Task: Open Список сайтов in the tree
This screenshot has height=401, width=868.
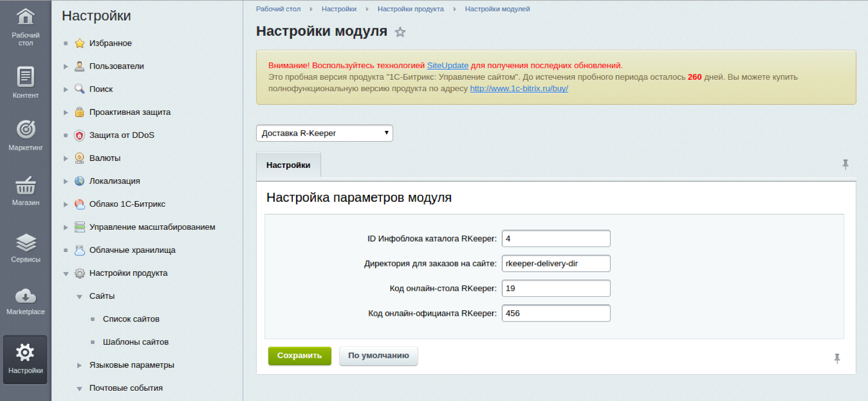Action: coord(131,319)
